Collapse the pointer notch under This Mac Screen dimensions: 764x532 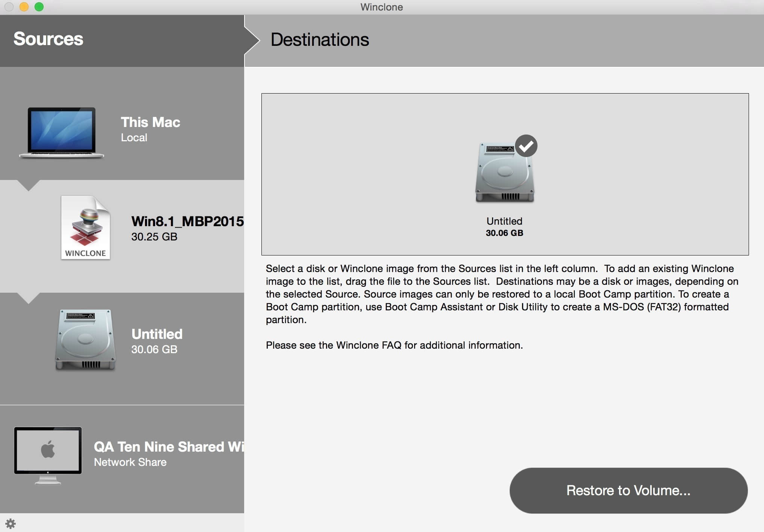pyautogui.click(x=28, y=185)
